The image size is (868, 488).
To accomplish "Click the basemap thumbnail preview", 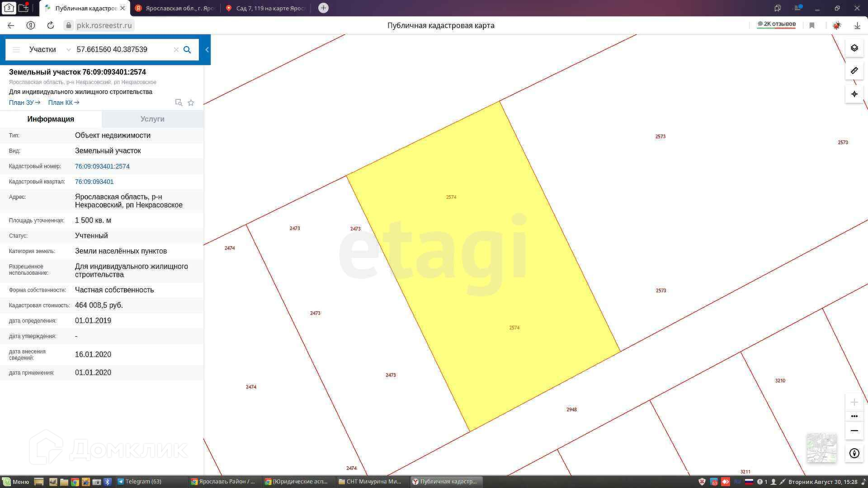I will coord(821,448).
